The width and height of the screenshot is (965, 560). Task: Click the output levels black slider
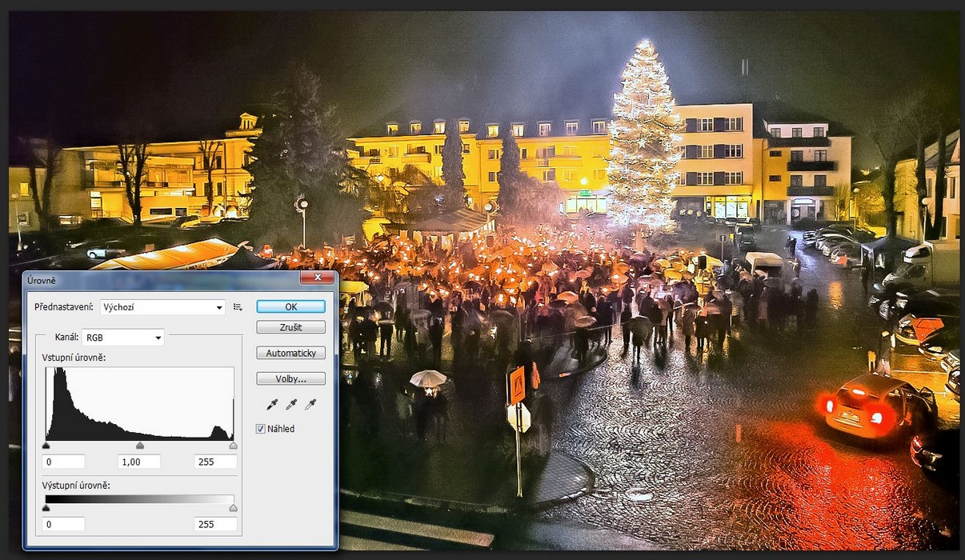(x=46, y=508)
